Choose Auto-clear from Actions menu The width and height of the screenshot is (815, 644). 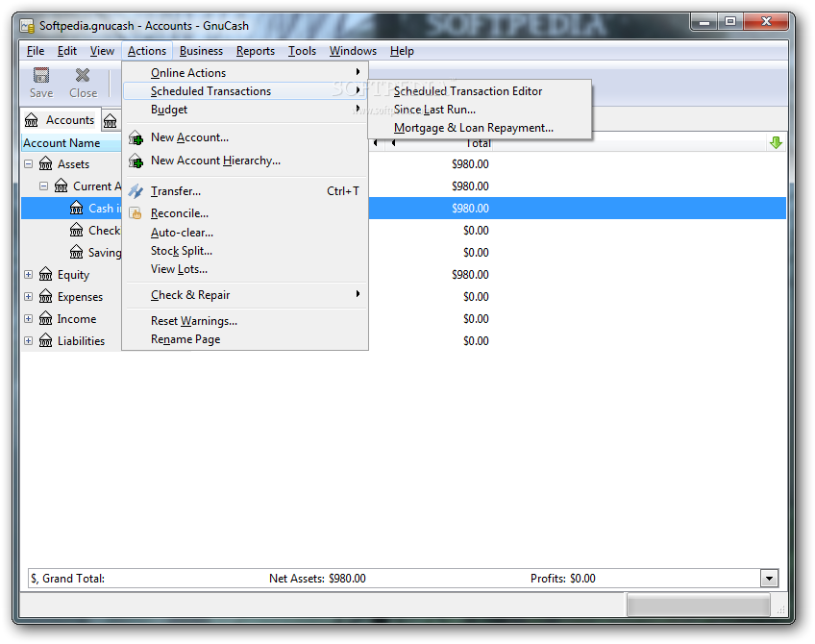click(245, 233)
